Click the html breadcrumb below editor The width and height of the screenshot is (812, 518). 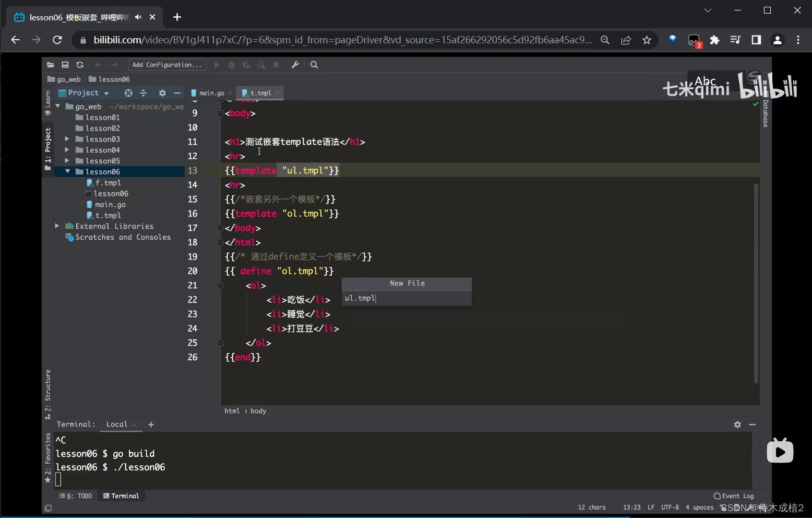pos(232,411)
